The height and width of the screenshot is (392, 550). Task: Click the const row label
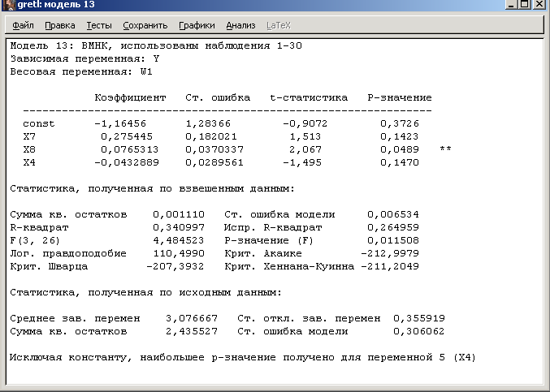38,123
